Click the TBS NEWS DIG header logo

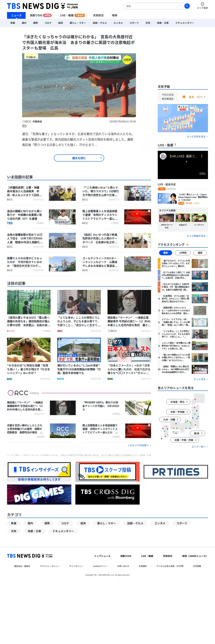point(42,6)
